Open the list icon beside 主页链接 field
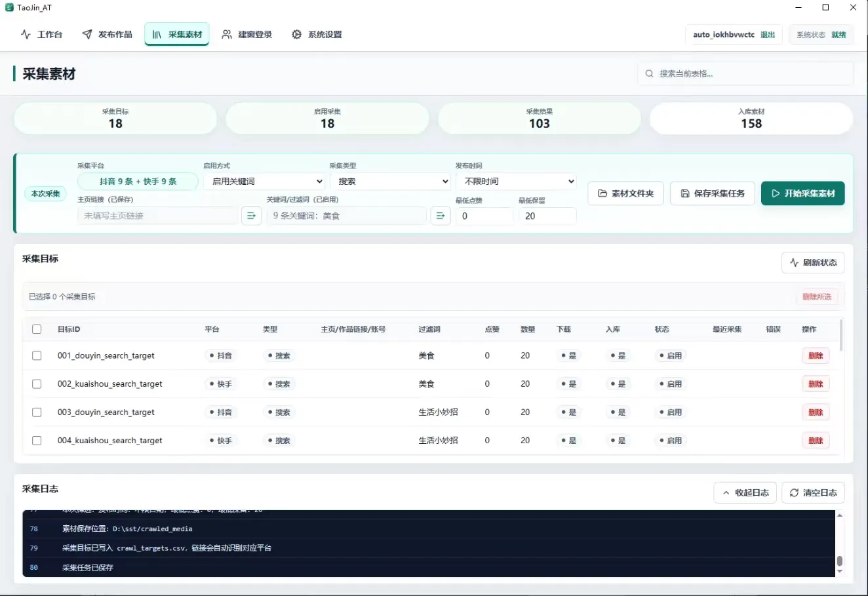868x596 pixels. [x=251, y=216]
